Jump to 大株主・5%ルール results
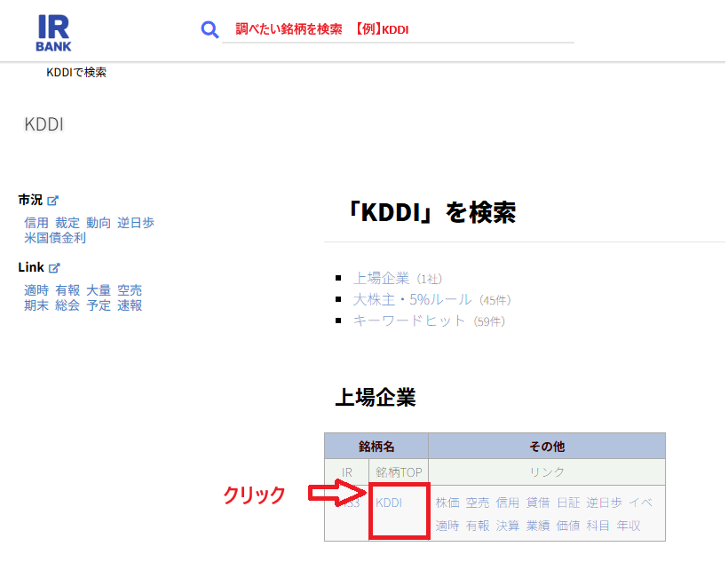The image size is (728, 570). (x=413, y=299)
